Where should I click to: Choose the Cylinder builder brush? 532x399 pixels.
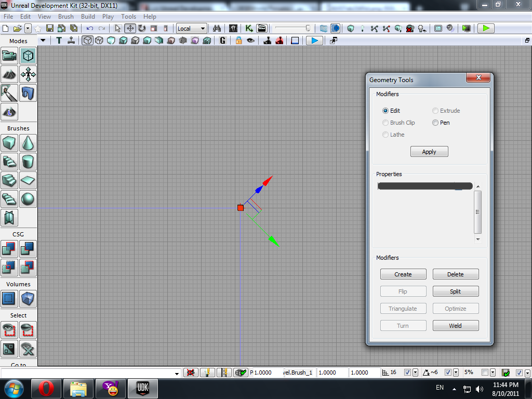click(x=28, y=162)
